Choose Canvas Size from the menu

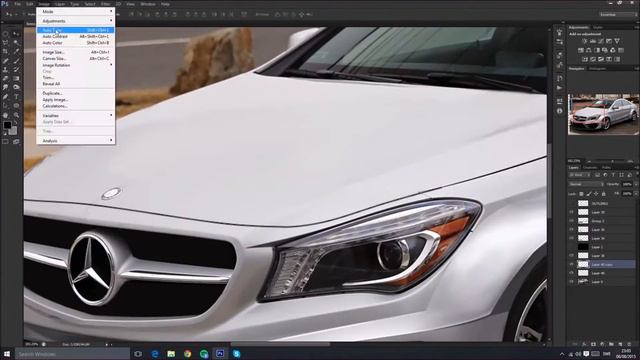[76, 59]
